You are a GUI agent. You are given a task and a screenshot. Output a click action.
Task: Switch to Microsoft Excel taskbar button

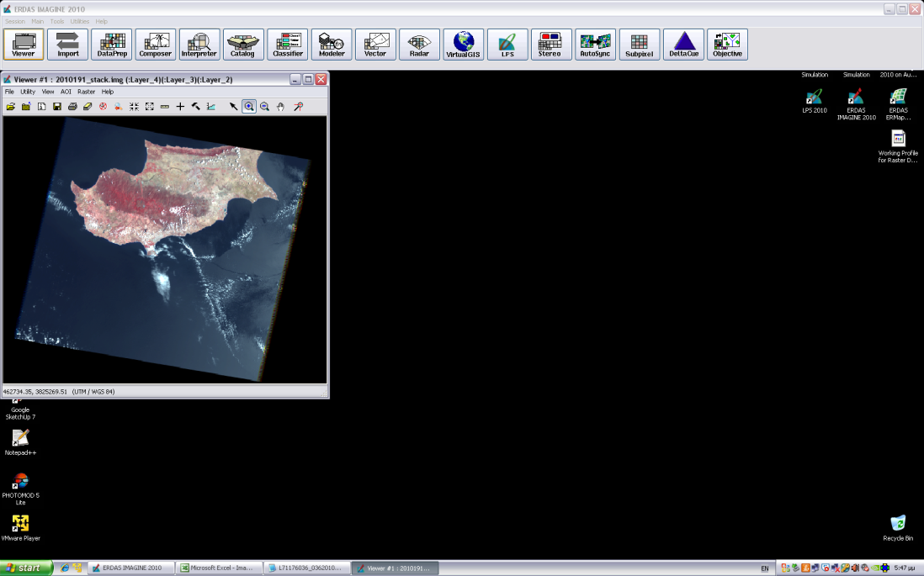point(219,568)
